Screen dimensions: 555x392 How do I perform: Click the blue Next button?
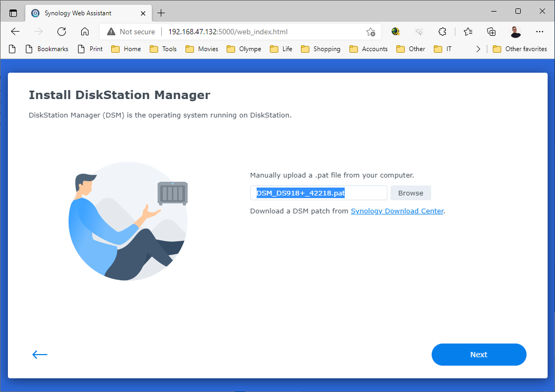(479, 355)
